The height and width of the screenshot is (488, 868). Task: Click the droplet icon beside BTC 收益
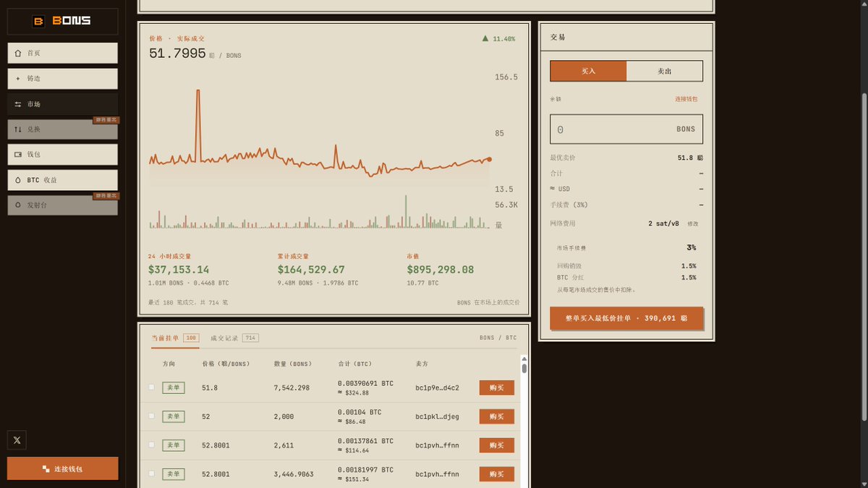(x=18, y=180)
